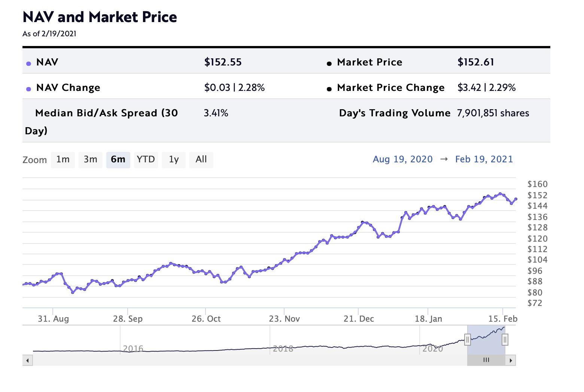The width and height of the screenshot is (584, 392).
Task: Grab the left navigator range handle
Action: [467, 340]
